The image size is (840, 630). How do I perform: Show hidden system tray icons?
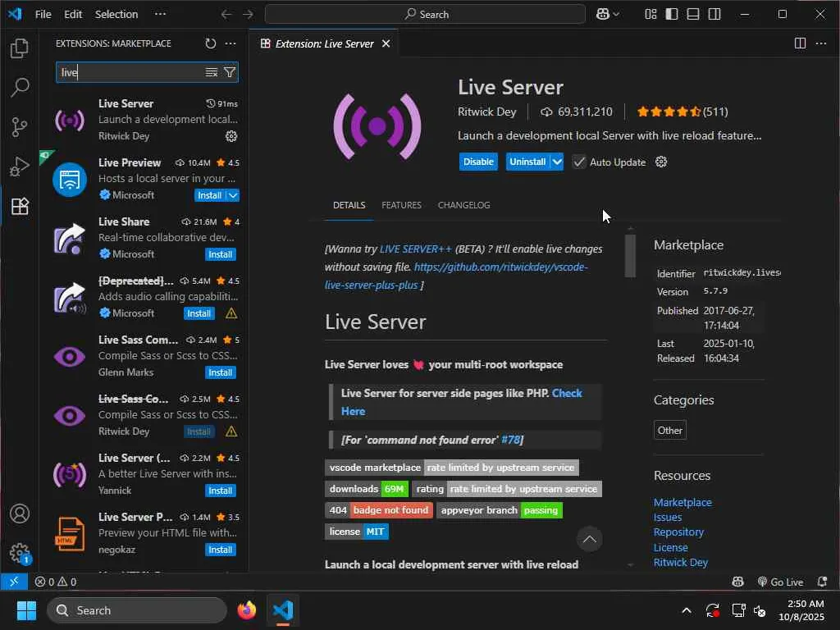(687, 610)
